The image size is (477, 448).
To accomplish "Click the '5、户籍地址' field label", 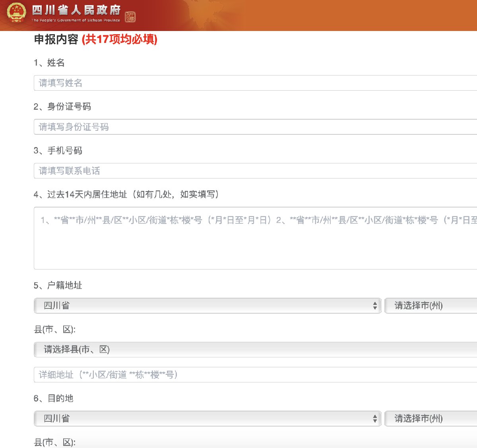I will click(x=58, y=285).
